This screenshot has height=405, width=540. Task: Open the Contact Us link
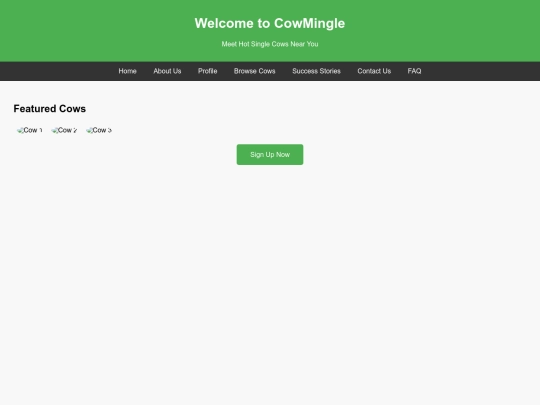point(374,71)
